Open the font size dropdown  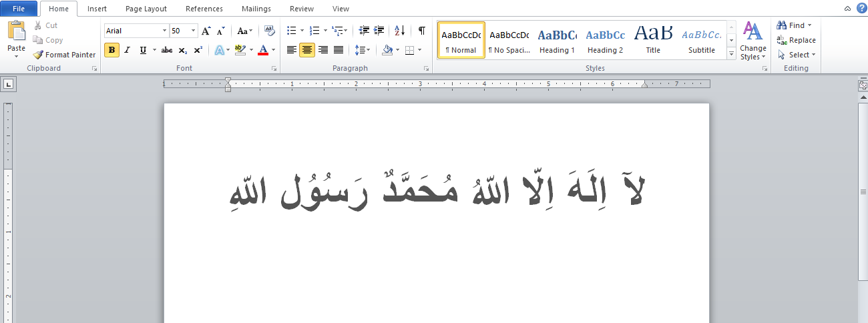194,31
